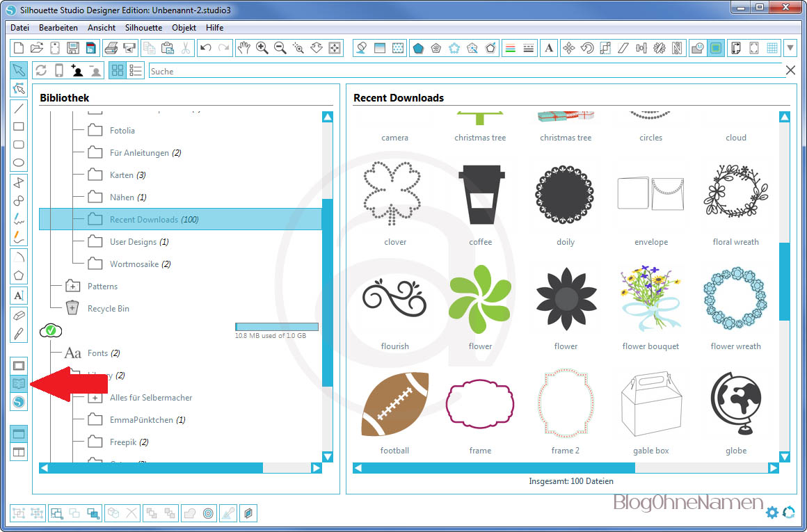Screen dimensions: 807x532
Task: Expand the Patterns folder
Action: (x=72, y=286)
